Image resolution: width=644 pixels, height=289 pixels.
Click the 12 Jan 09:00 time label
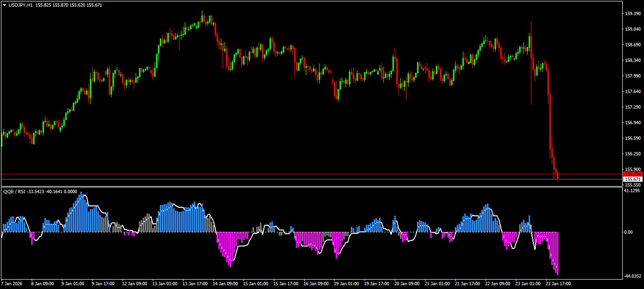click(135, 284)
